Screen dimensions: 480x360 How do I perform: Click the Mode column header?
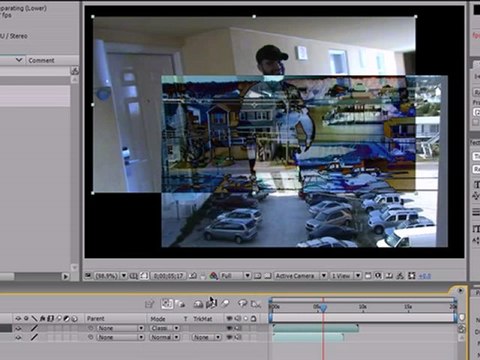(158, 319)
